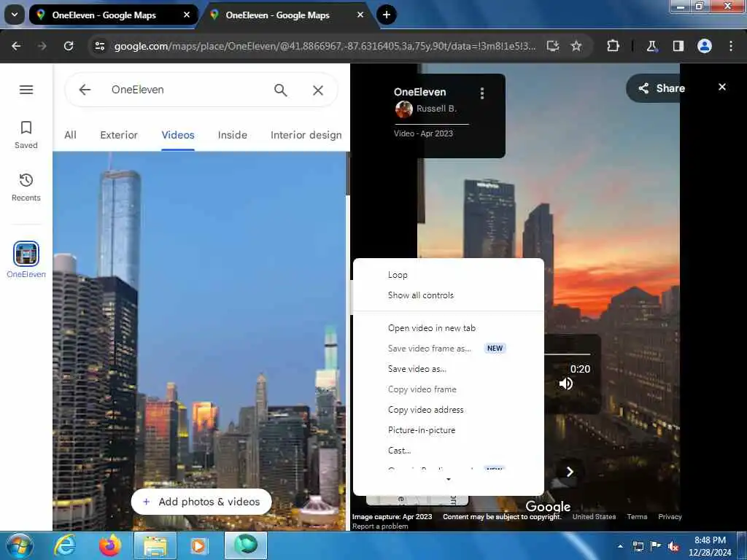Open the taskbar clock showing 8:48 PM
This screenshot has height=560, width=747.
coord(710,546)
